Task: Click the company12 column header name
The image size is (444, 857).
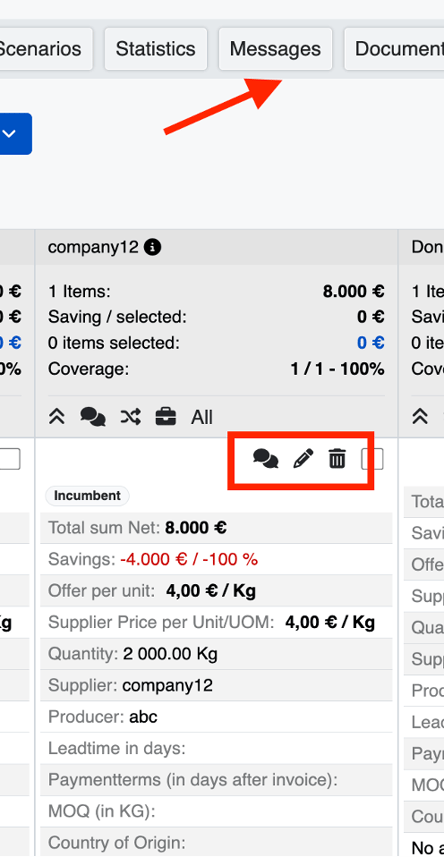Action: (93, 248)
